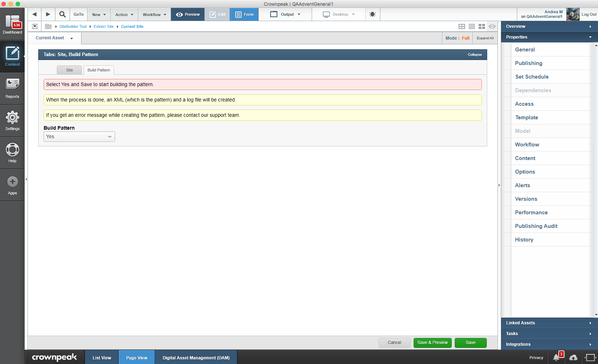Switch to Form view mode

click(244, 14)
